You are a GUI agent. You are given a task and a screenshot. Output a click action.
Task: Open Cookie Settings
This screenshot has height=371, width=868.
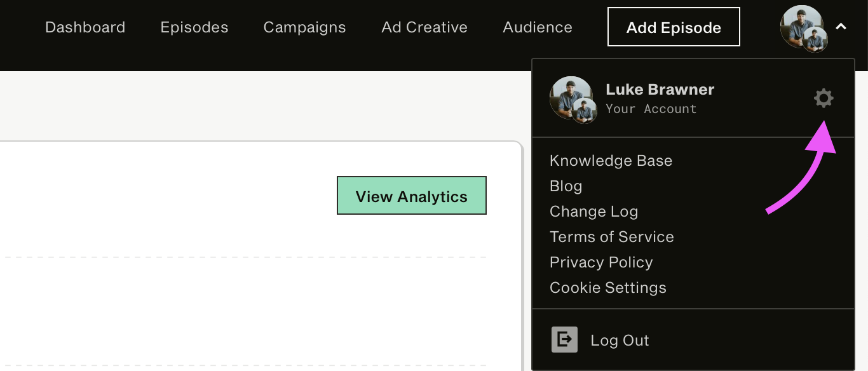point(607,288)
